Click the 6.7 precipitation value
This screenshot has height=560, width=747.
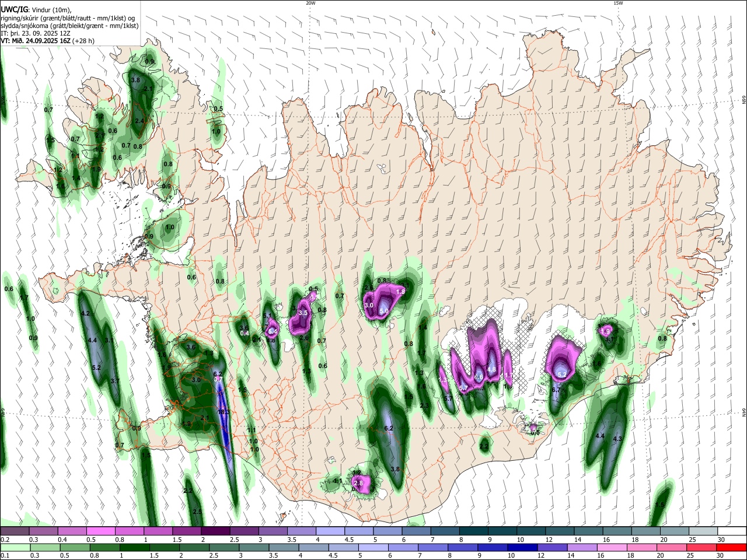pyautogui.click(x=556, y=390)
